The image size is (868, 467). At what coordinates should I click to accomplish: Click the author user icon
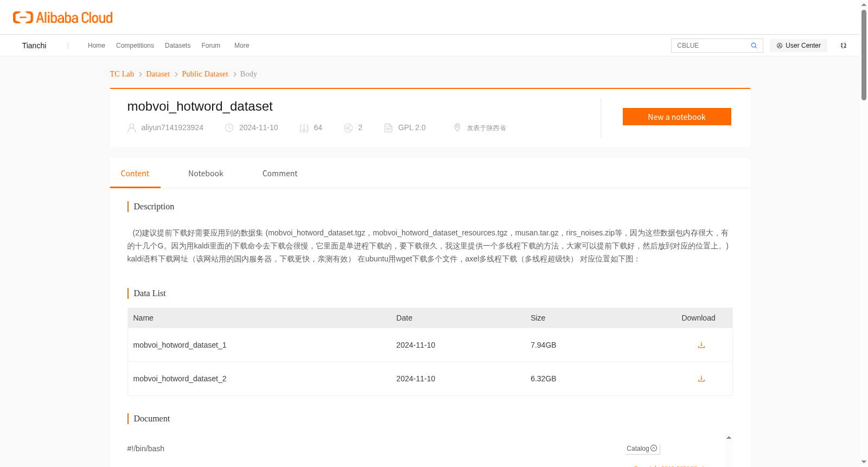(131, 128)
